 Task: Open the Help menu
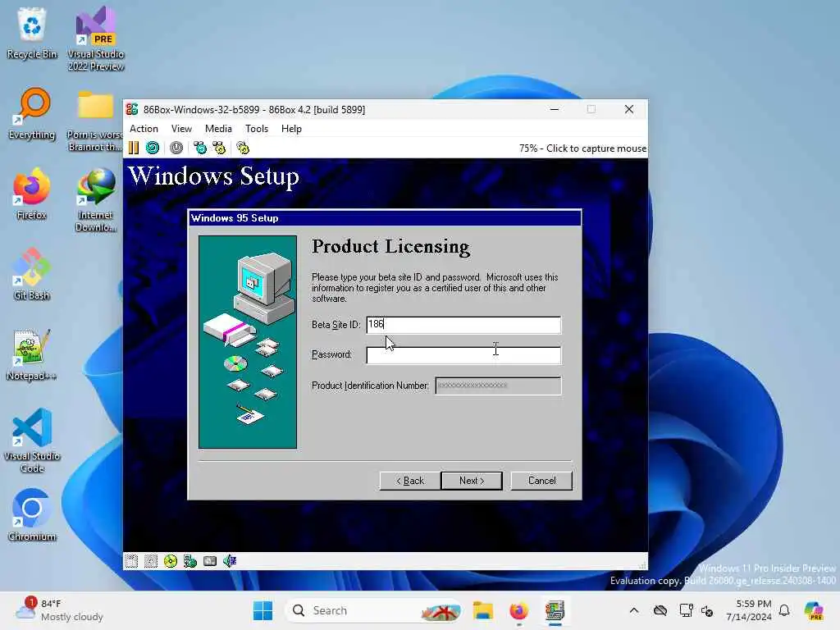pyautogui.click(x=291, y=129)
